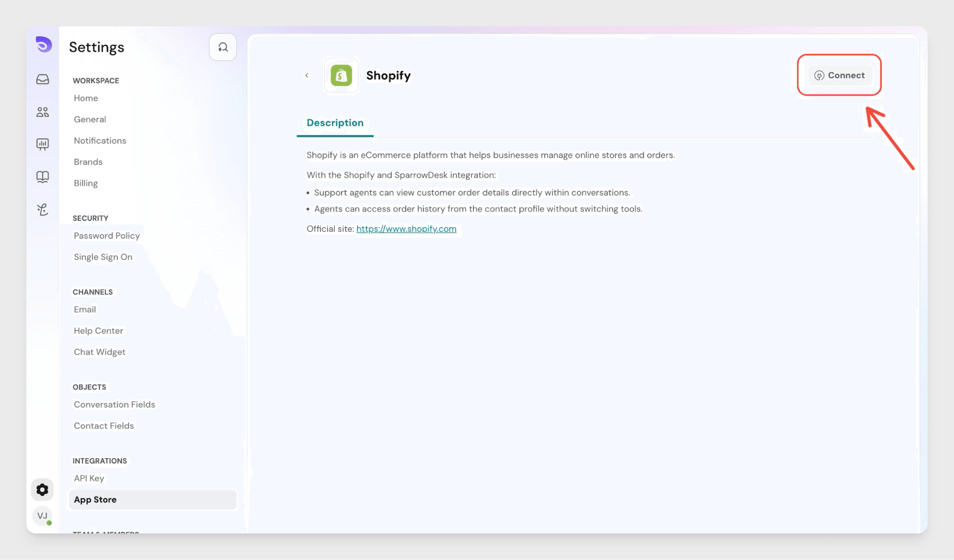Screen dimensions: 954x560
Task: Click the support headset icon button
Action: 223,47
